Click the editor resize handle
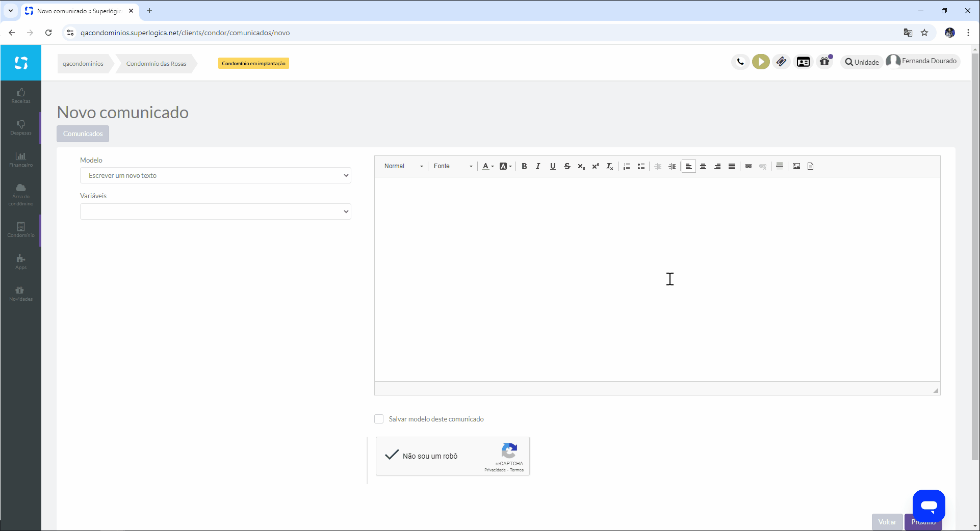Viewport: 980px width, 531px height. [x=936, y=390]
